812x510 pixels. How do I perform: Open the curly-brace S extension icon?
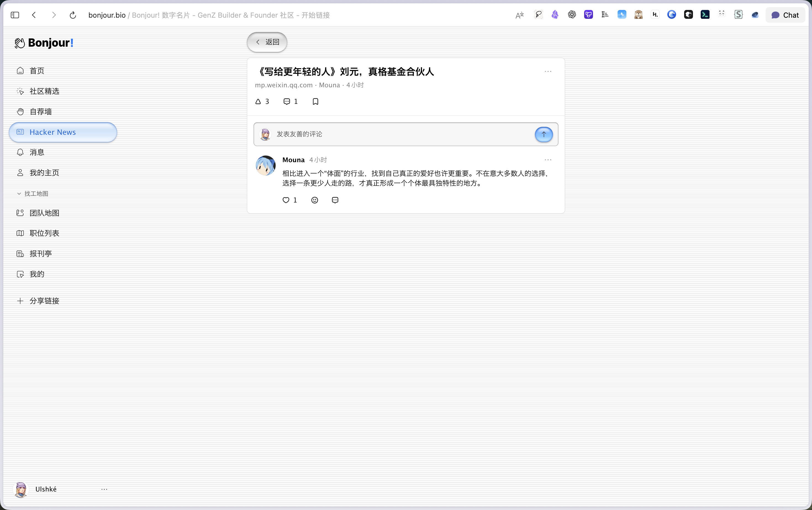[739, 14]
